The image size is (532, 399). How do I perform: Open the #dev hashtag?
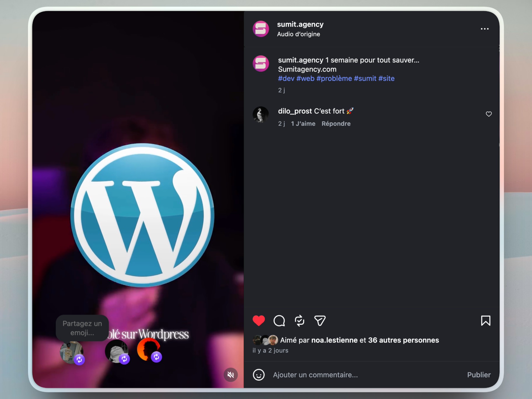tap(286, 78)
